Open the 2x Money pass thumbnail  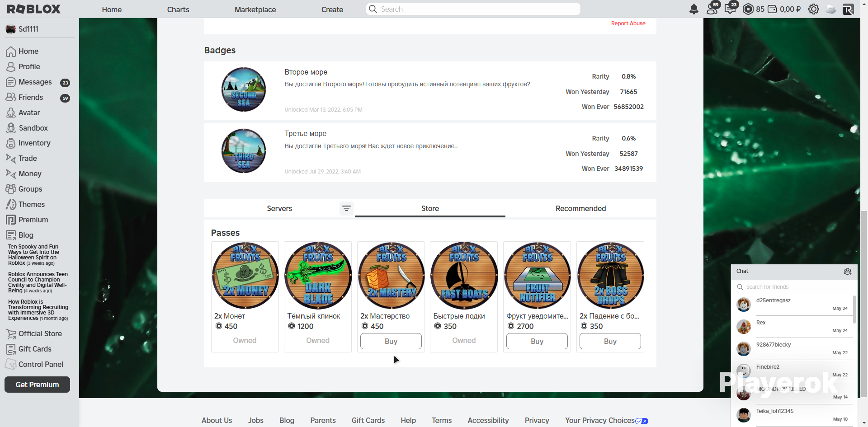245,276
